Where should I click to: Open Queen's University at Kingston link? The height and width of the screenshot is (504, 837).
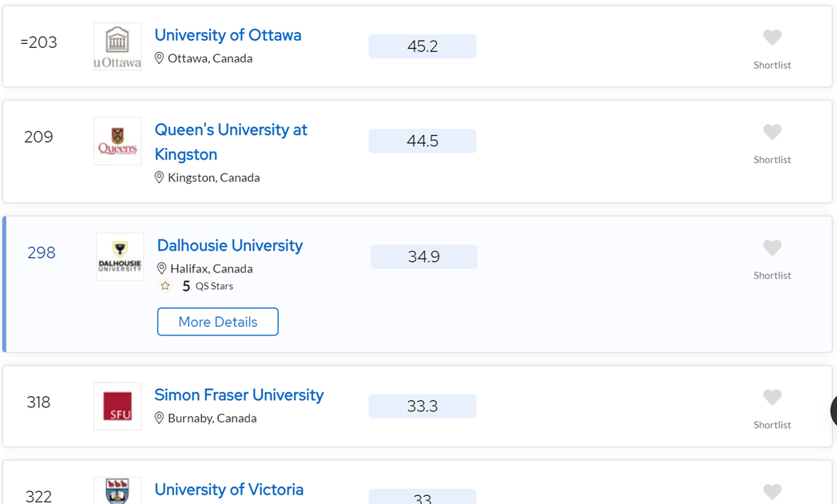coord(231,142)
